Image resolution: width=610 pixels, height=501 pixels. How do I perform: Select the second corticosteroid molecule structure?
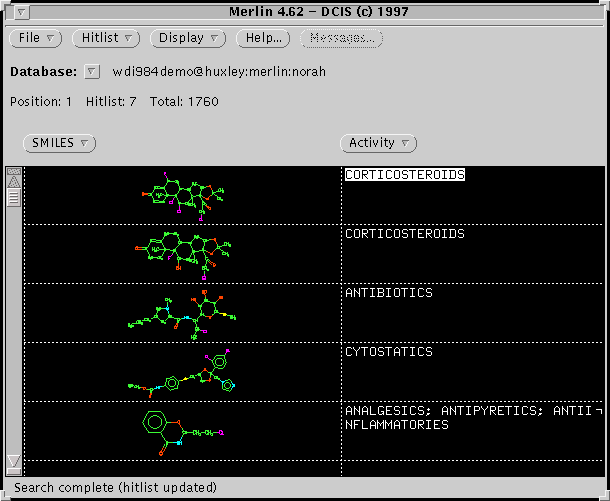pos(184,253)
